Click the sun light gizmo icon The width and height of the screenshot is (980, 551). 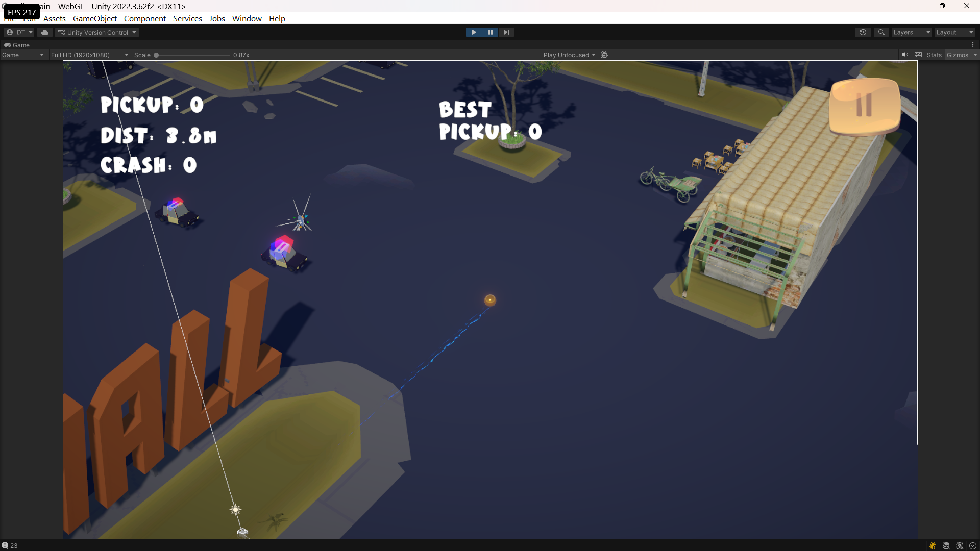235,510
